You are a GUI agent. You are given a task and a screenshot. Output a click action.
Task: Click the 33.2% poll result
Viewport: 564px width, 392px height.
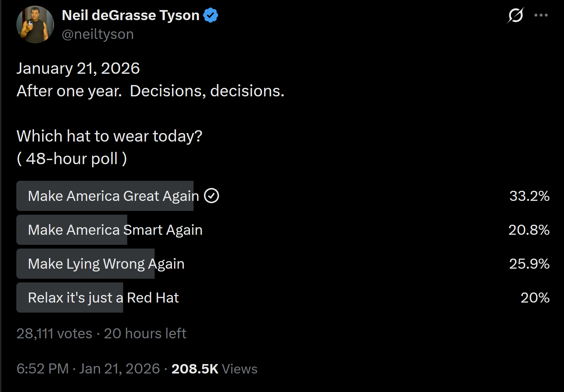pyautogui.click(x=529, y=196)
